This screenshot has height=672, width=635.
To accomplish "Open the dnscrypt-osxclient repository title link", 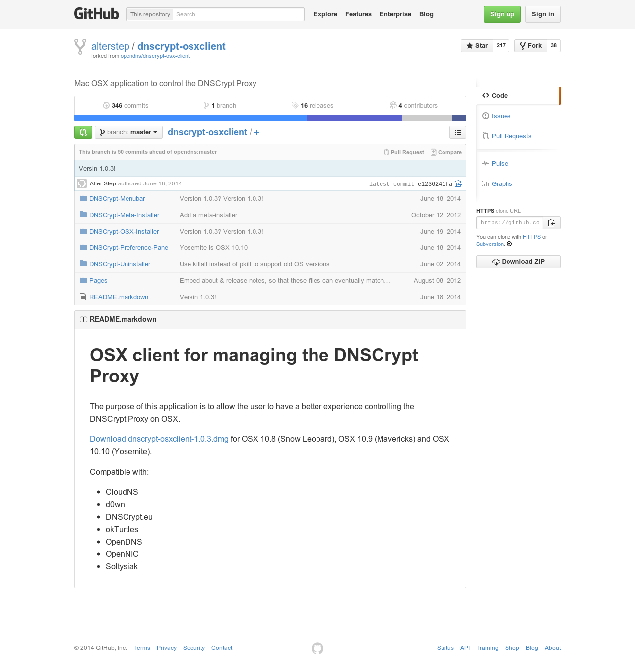I will (x=182, y=46).
